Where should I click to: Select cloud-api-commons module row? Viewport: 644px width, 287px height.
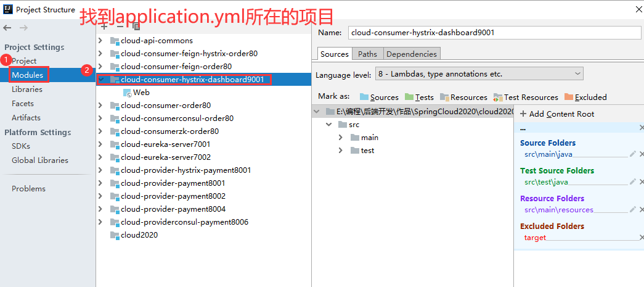click(204, 41)
